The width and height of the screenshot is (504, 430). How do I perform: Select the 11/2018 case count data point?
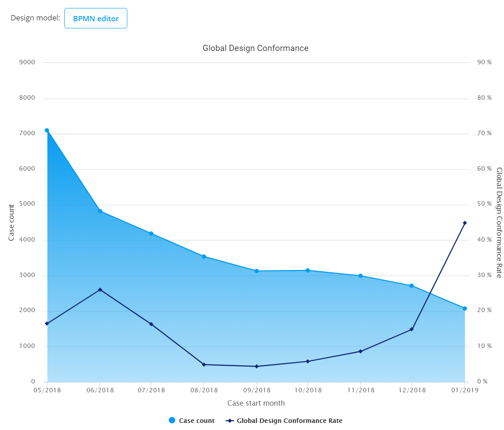(x=360, y=276)
